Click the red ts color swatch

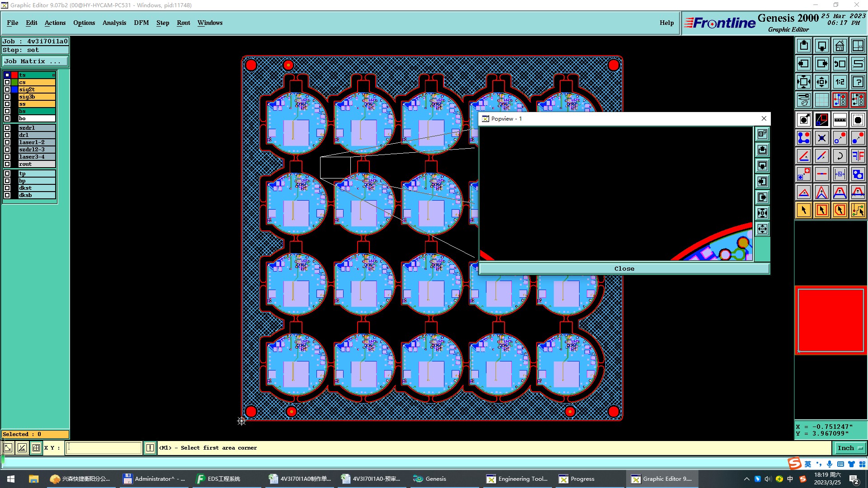(x=14, y=75)
